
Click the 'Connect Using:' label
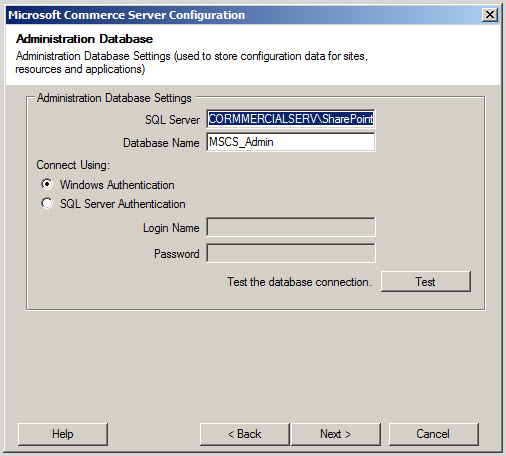point(73,165)
